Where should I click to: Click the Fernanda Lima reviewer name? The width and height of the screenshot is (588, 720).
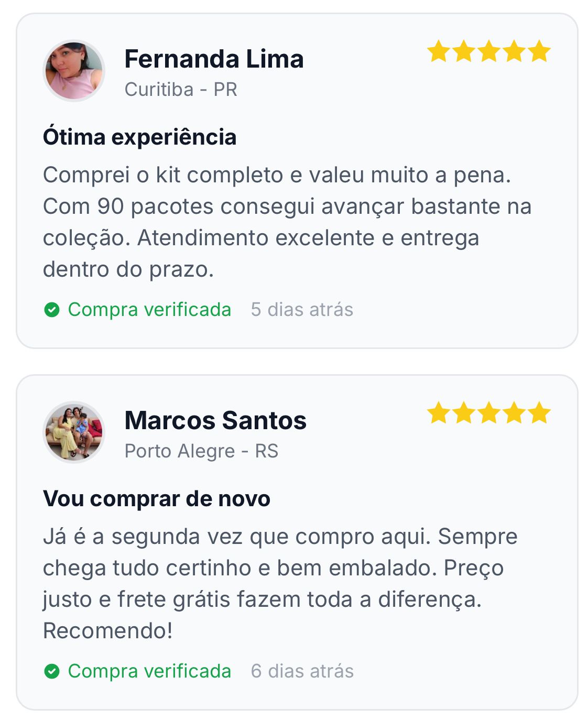pos(214,59)
